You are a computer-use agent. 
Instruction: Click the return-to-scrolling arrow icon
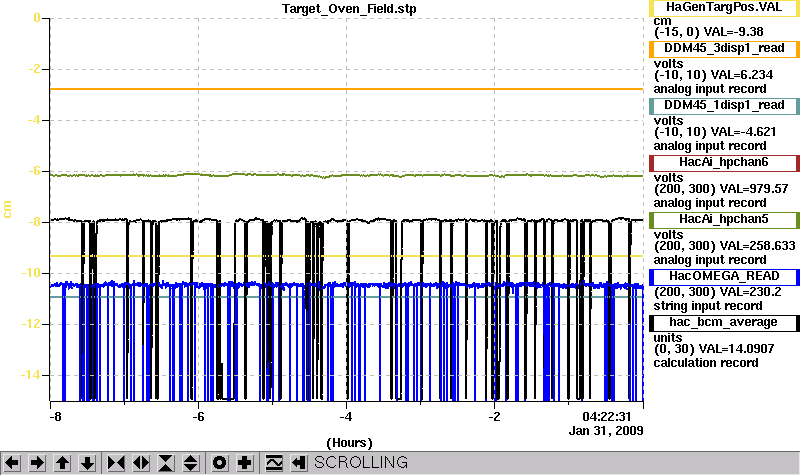tap(299, 463)
